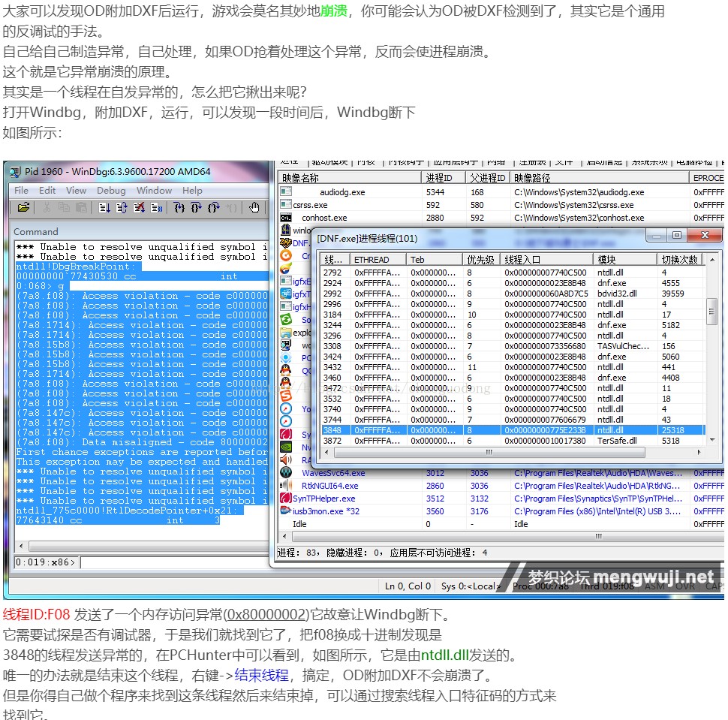Sort process list by 映像名称 column header
728x720 pixels.
(350, 178)
